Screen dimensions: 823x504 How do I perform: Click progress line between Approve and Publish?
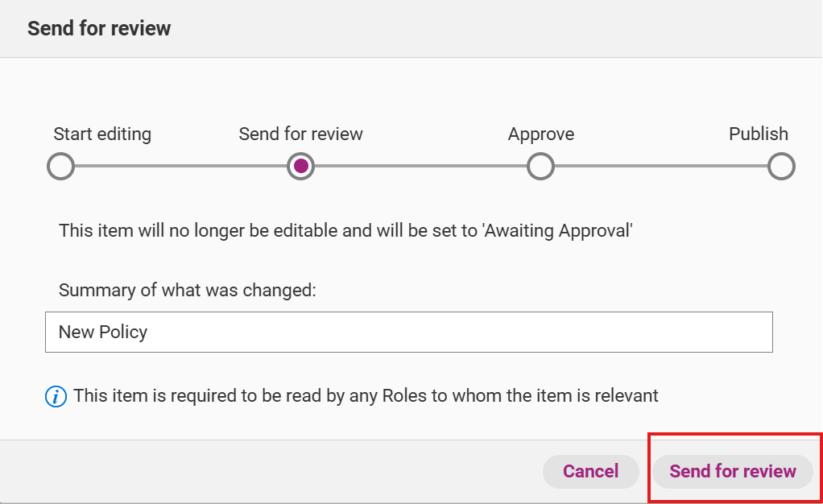click(x=660, y=167)
